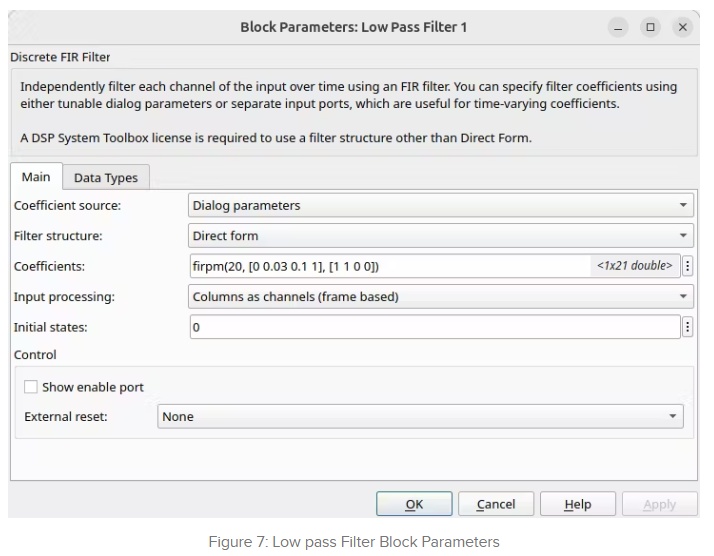Click into the Coefficients firpm text field

click(388, 266)
